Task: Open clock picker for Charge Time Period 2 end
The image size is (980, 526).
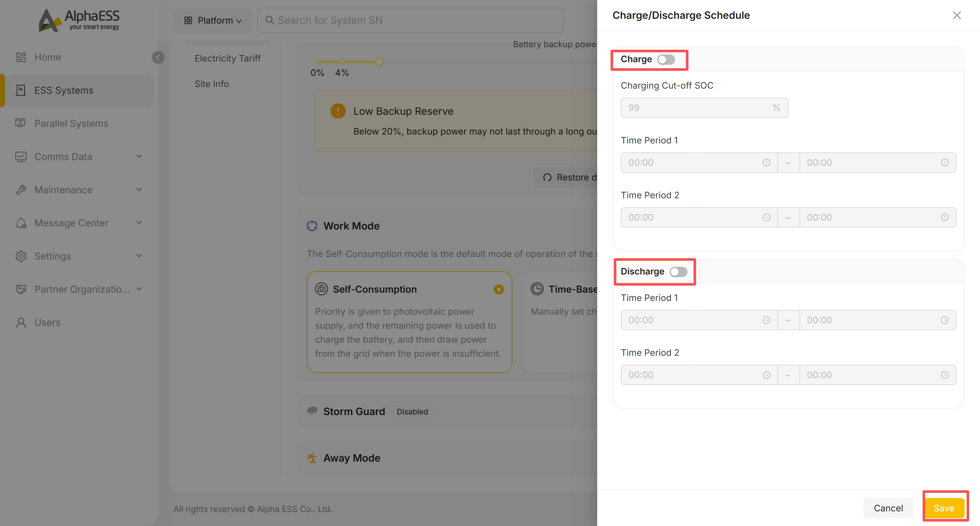Action: (x=944, y=217)
